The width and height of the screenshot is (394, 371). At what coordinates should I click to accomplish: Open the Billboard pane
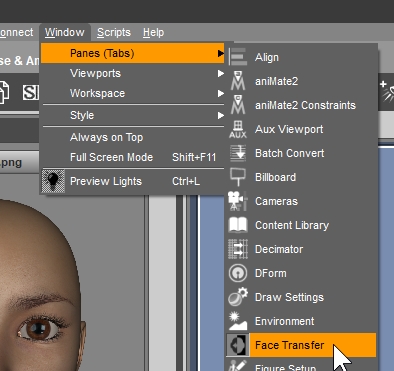coord(302,177)
